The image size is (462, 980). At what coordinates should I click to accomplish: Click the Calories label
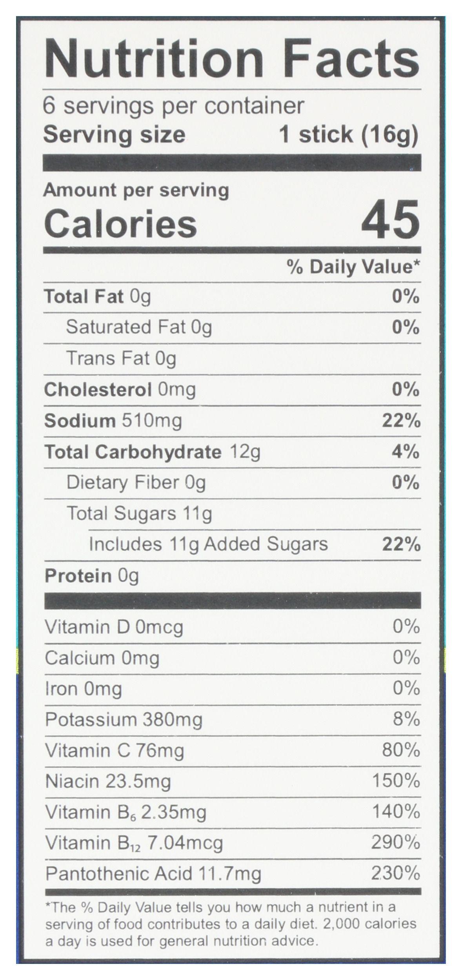tap(120, 223)
